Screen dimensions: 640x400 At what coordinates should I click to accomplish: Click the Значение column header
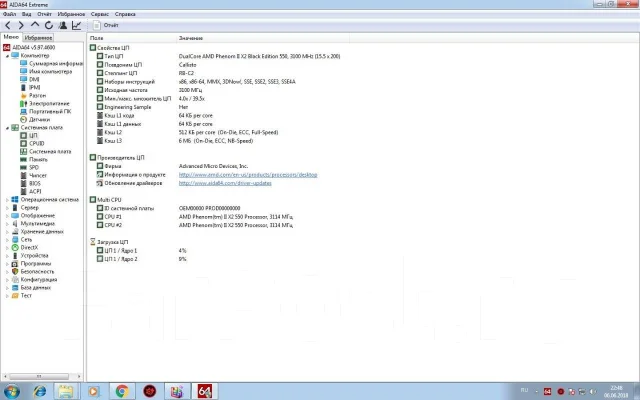(263, 38)
